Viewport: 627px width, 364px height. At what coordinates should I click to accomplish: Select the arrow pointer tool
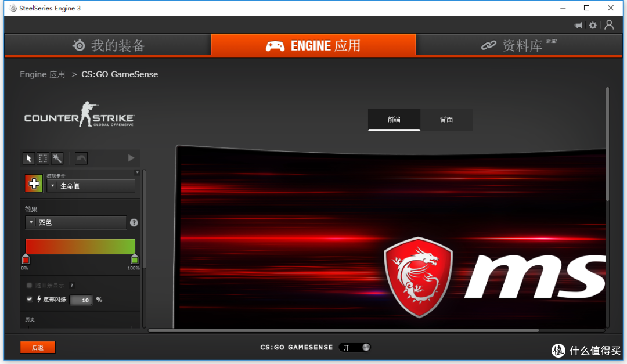[x=28, y=158]
